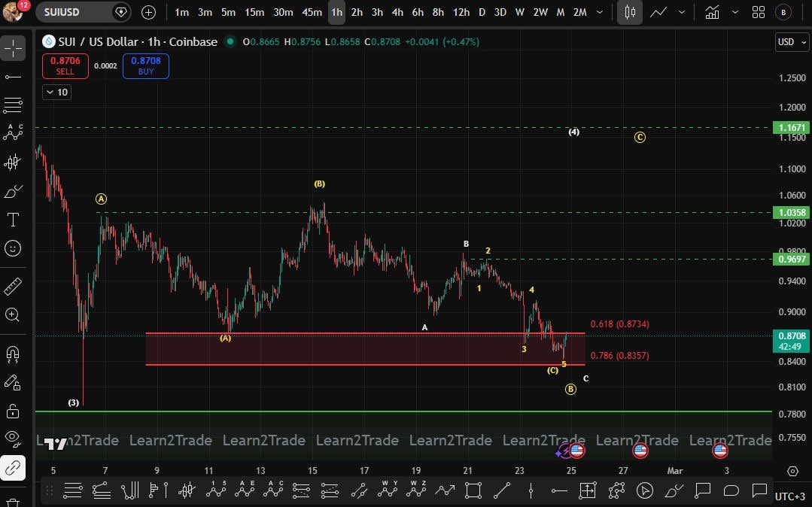Open the Indicators chart icon

713,13
